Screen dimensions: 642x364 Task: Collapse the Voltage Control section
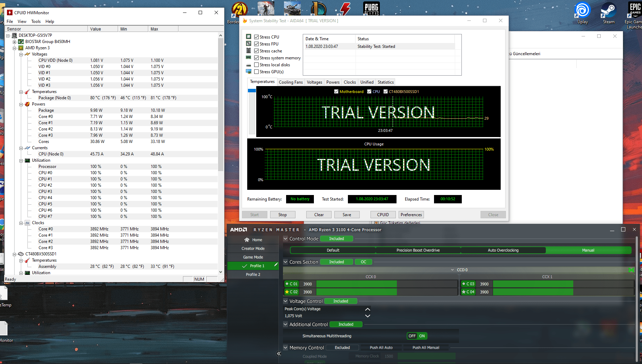[286, 301]
